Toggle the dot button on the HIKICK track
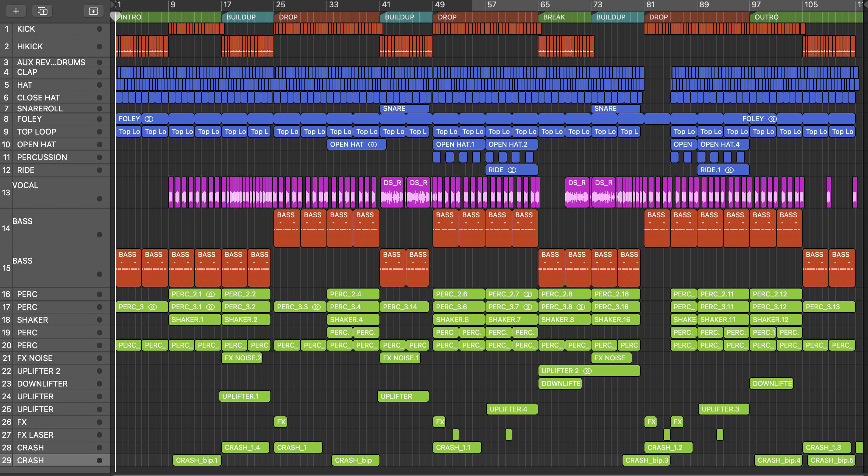Image resolution: width=868 pixels, height=476 pixels. point(99,47)
